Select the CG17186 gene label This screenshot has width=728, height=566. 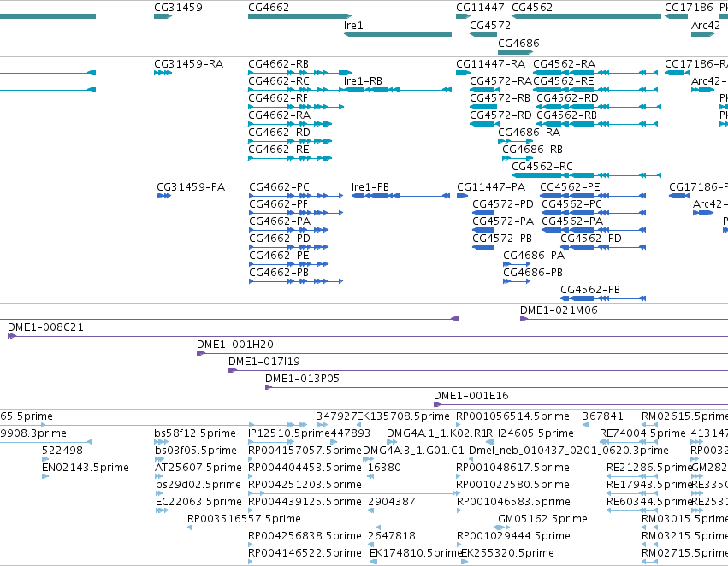[x=689, y=8]
